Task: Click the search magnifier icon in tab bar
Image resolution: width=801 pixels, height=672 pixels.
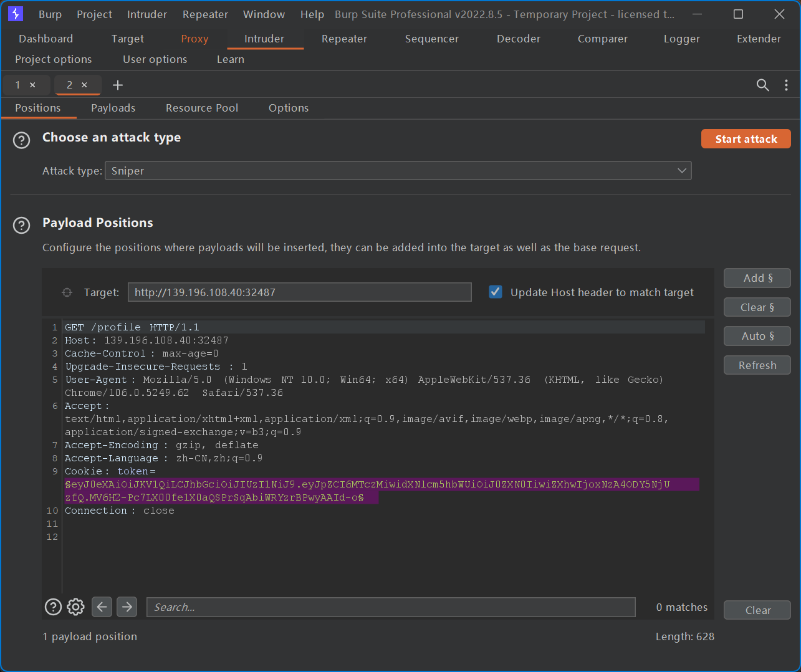Action: (762, 85)
